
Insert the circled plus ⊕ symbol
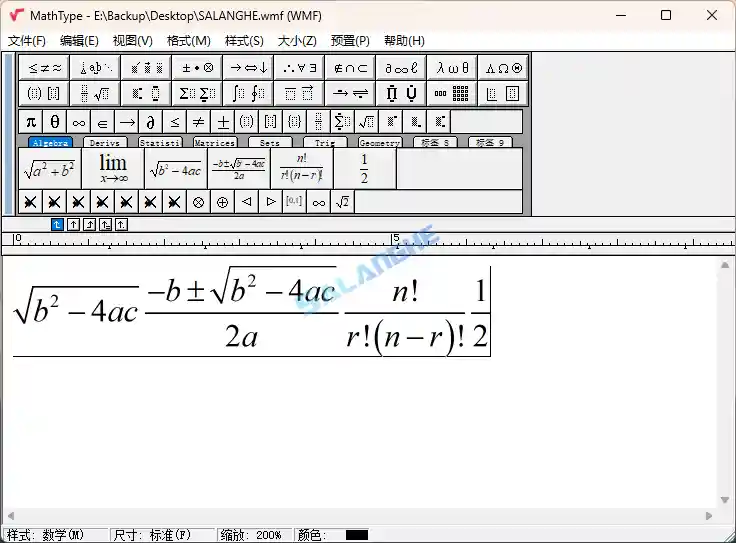click(x=222, y=202)
